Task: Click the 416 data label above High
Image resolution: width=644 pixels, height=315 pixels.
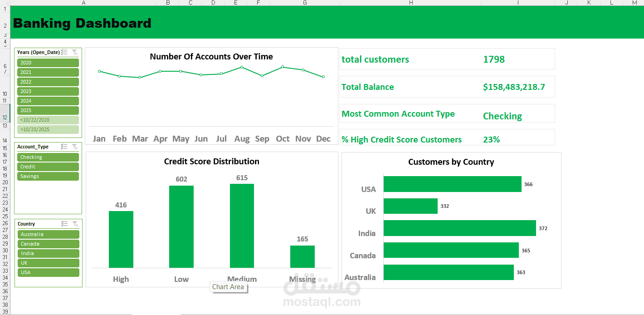Action: click(x=121, y=205)
